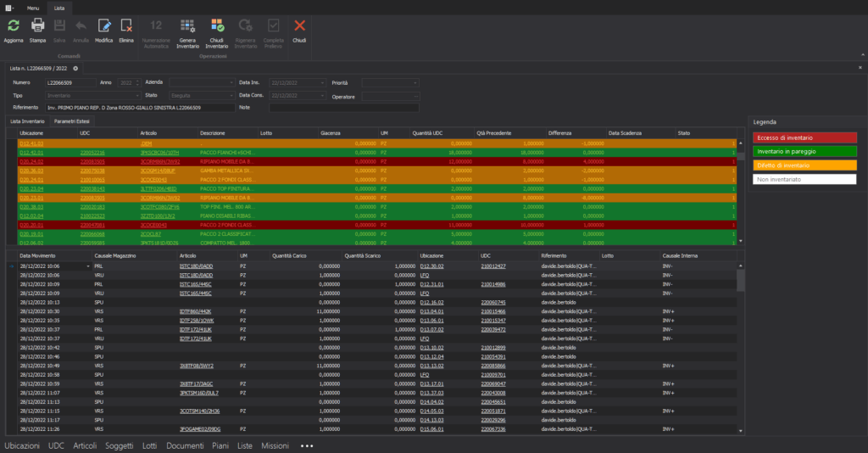
Task: Click the Chiudi Inventario icon
Action: (216, 26)
